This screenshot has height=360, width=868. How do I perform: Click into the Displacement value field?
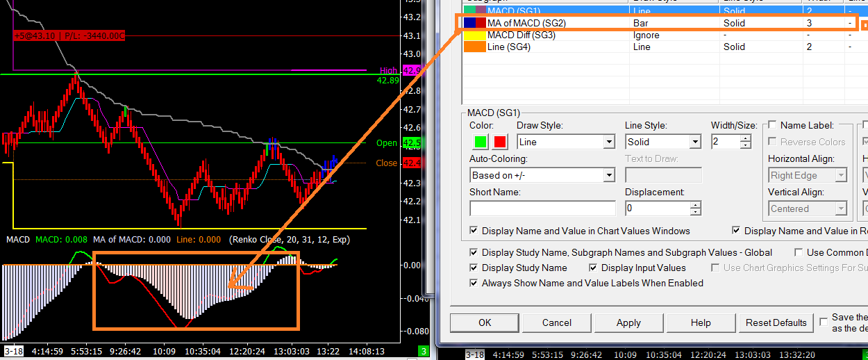pyautogui.click(x=658, y=208)
